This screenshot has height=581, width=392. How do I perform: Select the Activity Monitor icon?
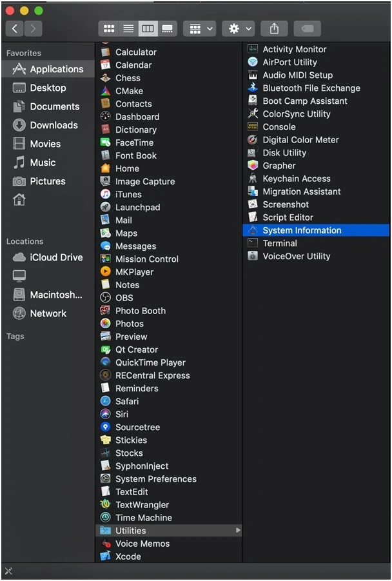(253, 49)
